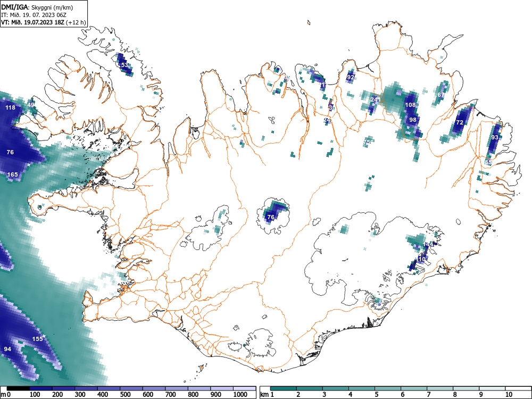Click the 'DMI/IGA: Skyggni (m/km)' title text
This screenshot has width=532, height=399.
[x=37, y=7]
